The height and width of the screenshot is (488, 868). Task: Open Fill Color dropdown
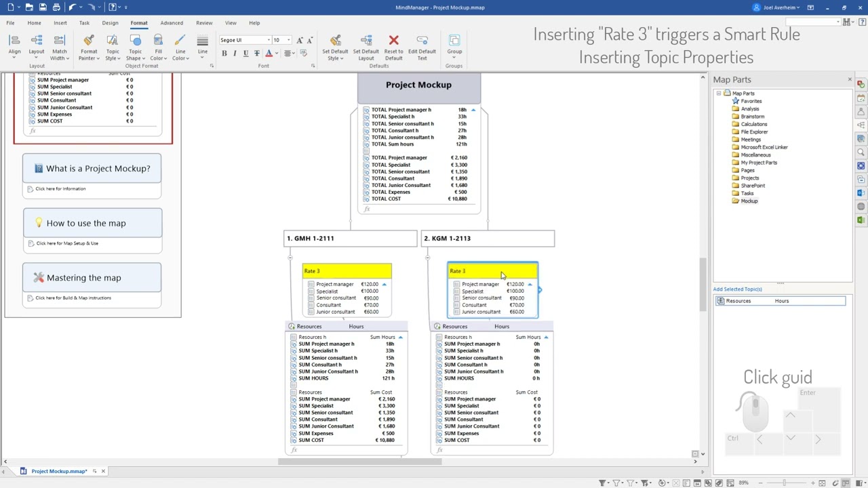[x=158, y=47]
